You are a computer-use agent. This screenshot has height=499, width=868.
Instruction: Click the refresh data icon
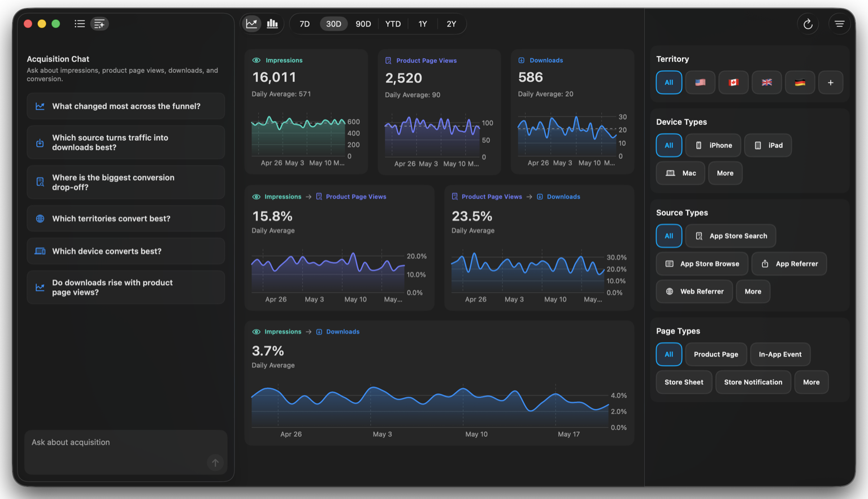click(x=808, y=24)
